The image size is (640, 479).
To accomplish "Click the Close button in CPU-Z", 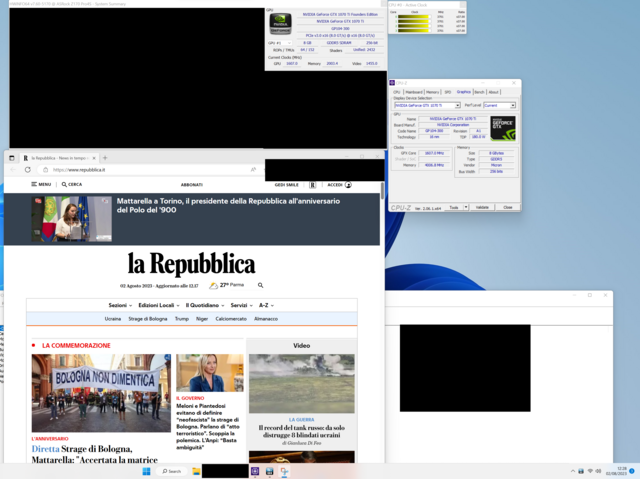I will tap(507, 208).
